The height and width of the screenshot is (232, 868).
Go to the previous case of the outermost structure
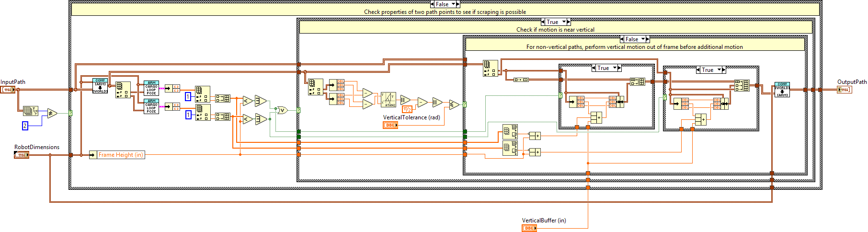pyautogui.click(x=433, y=4)
